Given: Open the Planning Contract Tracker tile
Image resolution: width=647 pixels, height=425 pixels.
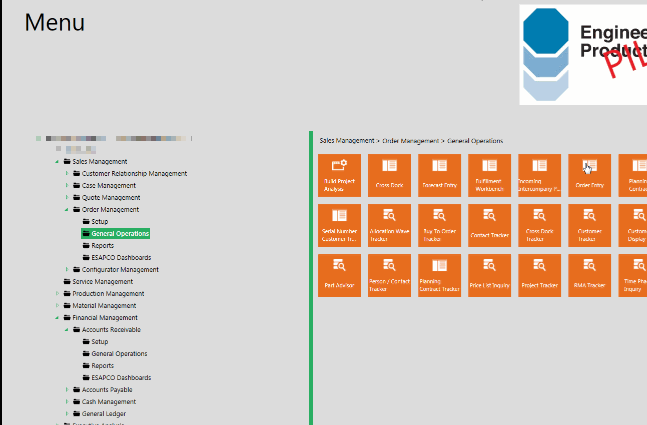Looking at the screenshot, I should pyautogui.click(x=439, y=275).
